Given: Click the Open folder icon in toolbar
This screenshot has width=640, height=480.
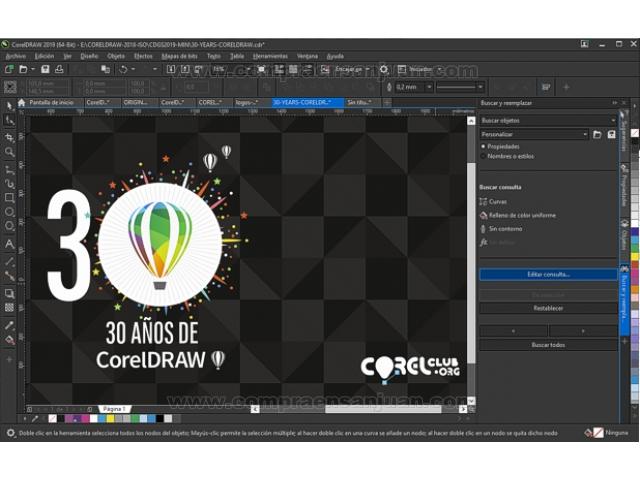Looking at the screenshot, I should [23, 69].
